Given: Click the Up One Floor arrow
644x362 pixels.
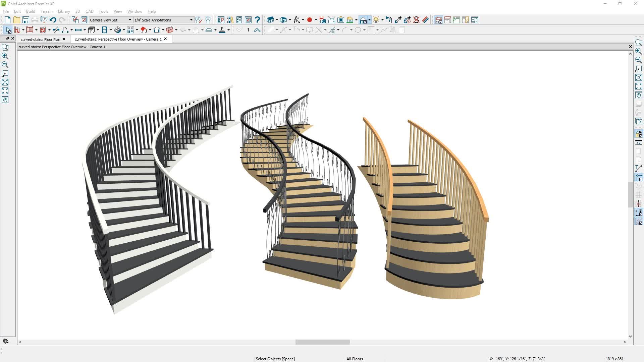Looking at the screenshot, I should pyautogui.click(x=257, y=30).
